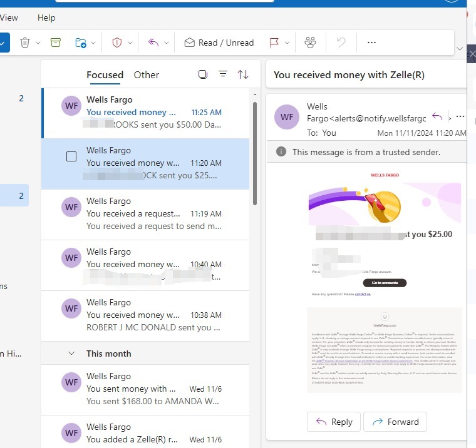
Task: Open the flag options dropdown arrow
Action: click(x=287, y=43)
